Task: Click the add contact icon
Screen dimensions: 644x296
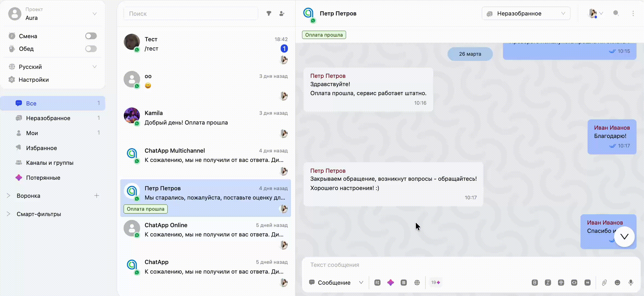Action: (x=282, y=13)
